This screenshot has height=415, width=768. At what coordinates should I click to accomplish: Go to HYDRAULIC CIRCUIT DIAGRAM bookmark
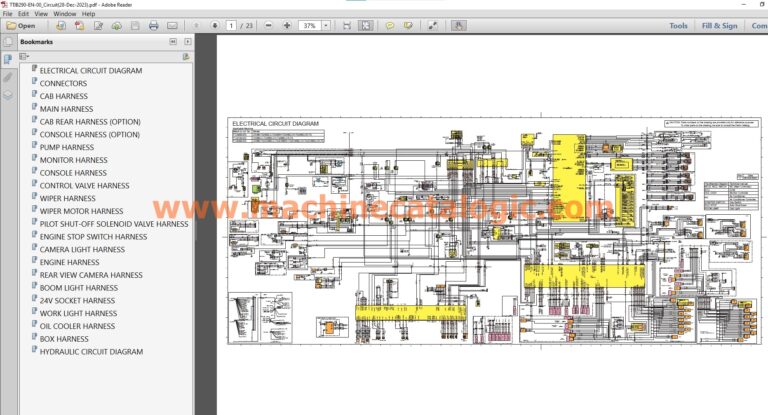[x=92, y=351]
